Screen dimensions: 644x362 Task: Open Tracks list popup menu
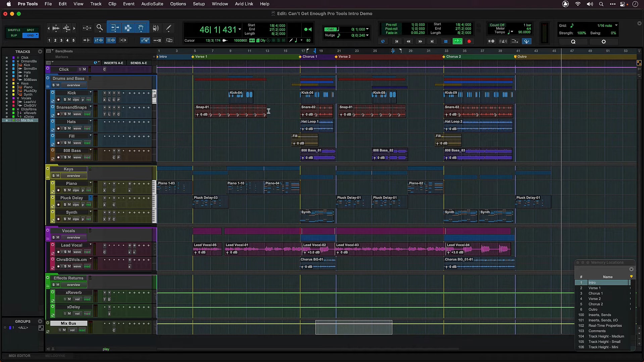[x=40, y=52]
